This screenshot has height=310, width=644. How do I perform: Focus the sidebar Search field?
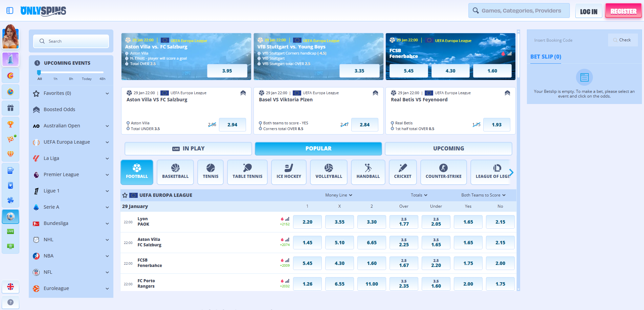[71, 41]
